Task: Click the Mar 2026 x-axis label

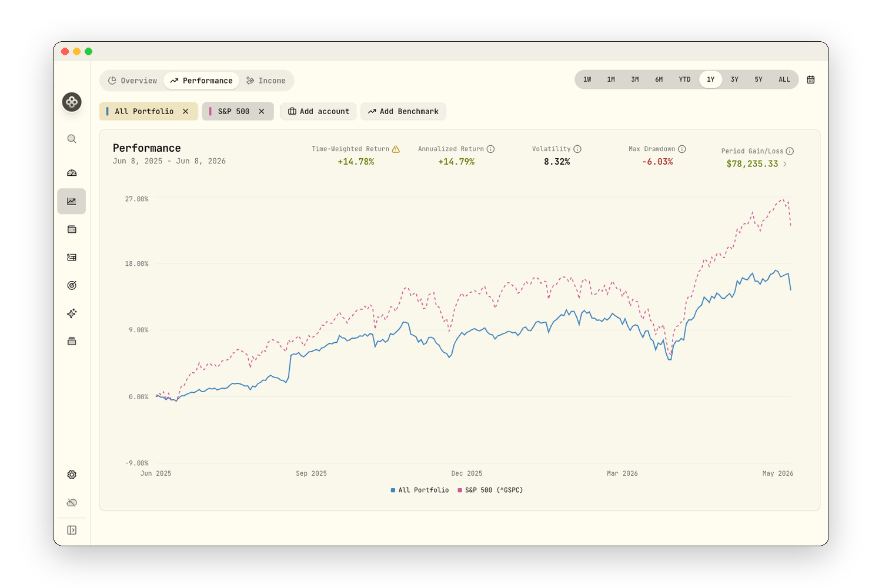Action: [622, 473]
